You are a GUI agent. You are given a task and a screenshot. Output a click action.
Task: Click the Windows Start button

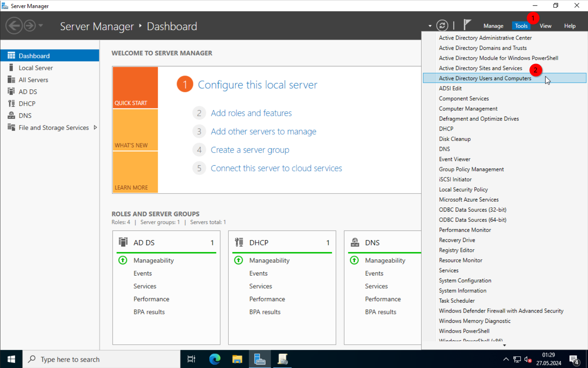(11, 359)
